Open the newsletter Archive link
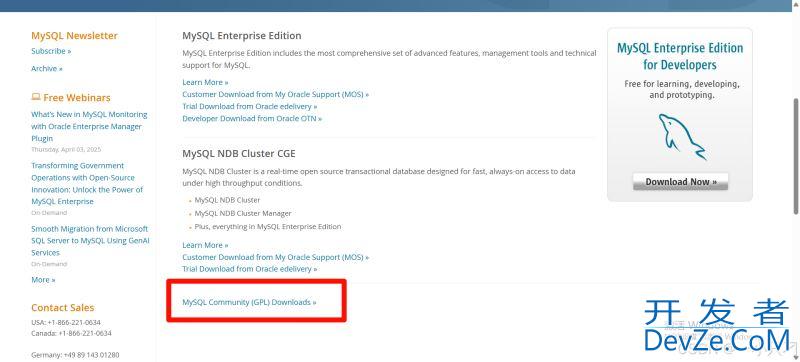Image resolution: width=800 pixels, height=362 pixels. click(47, 68)
